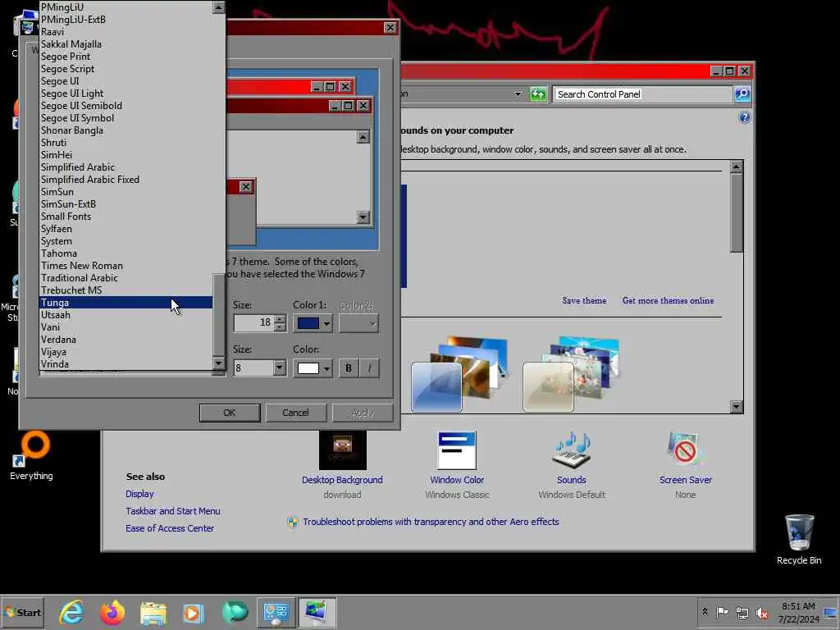Screen dimensions: 840x630
Task: Select Tunga in the font list
Action: [126, 303]
